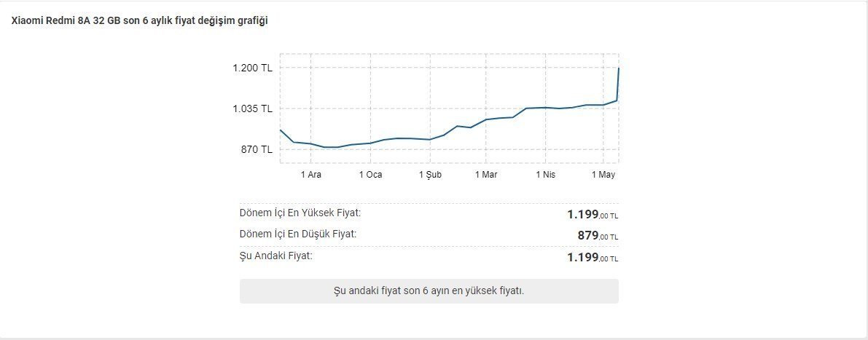Click the price line peak at far right
Viewport: 868px width, 340px height.
click(x=618, y=68)
